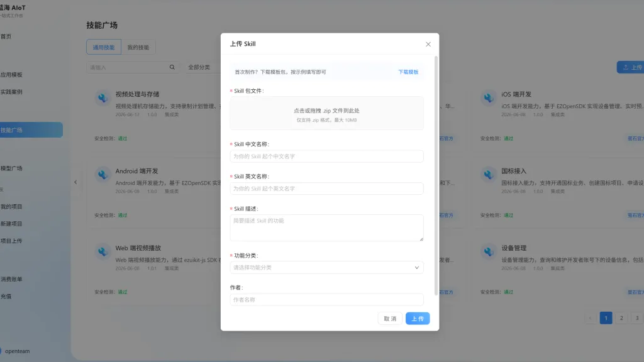The width and height of the screenshot is (644, 362).
Task: Click the Web 端视频播放 skill icon
Action: [x=103, y=251]
